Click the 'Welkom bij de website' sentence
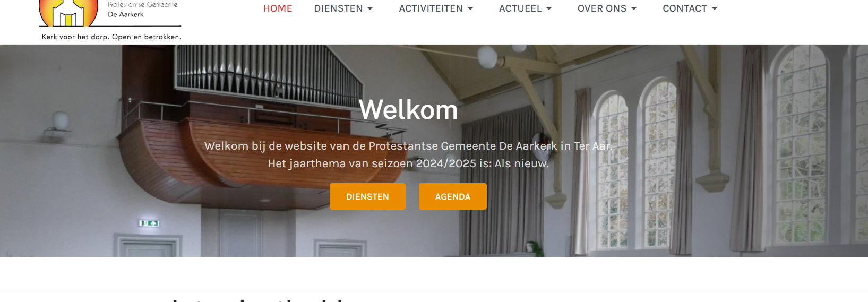The width and height of the screenshot is (868, 302). click(x=408, y=146)
